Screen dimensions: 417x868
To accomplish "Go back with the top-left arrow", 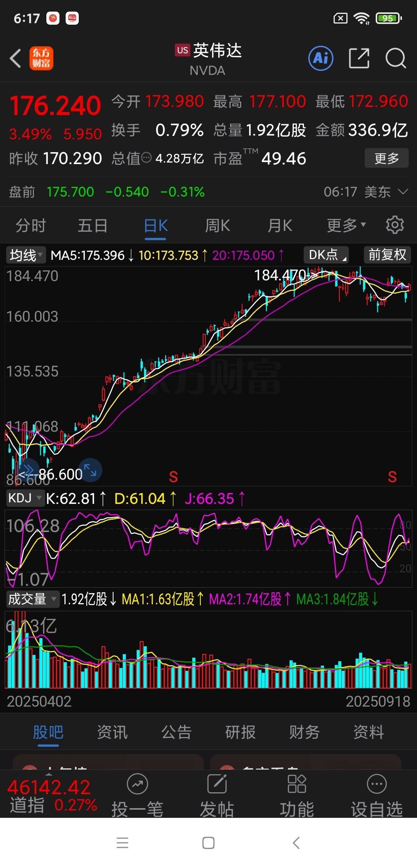I will point(15,59).
